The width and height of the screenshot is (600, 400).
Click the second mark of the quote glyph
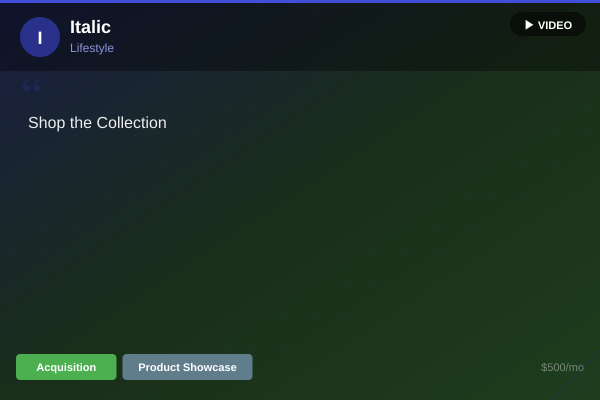(36, 85)
